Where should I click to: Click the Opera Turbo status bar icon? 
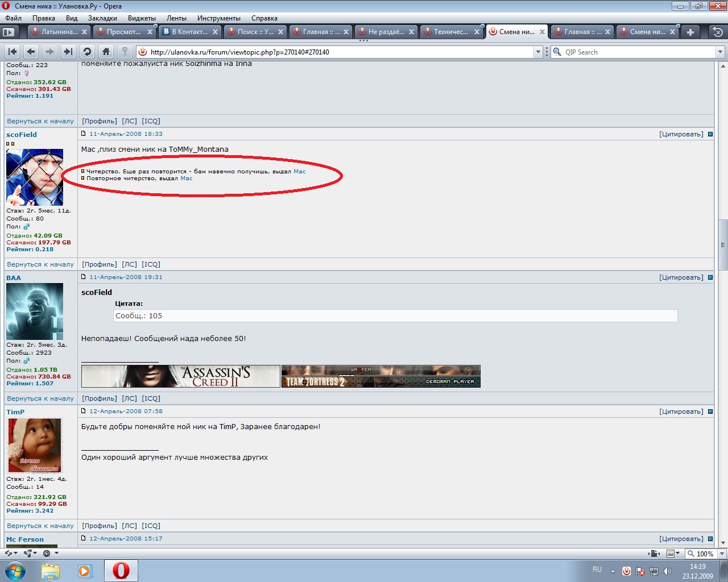coord(49,553)
